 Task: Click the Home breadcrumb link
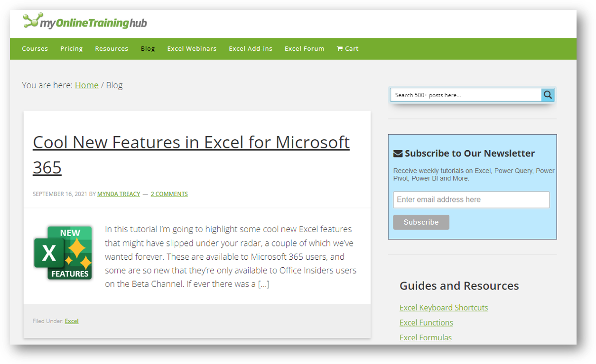coord(86,85)
